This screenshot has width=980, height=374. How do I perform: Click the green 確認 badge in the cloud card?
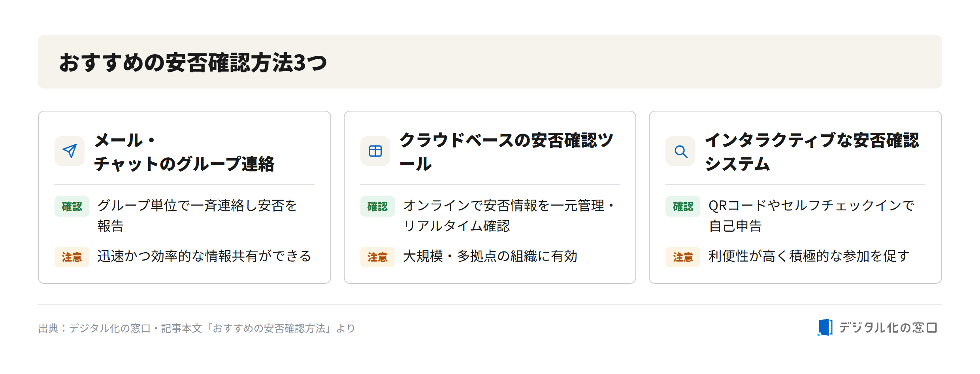pos(377,206)
